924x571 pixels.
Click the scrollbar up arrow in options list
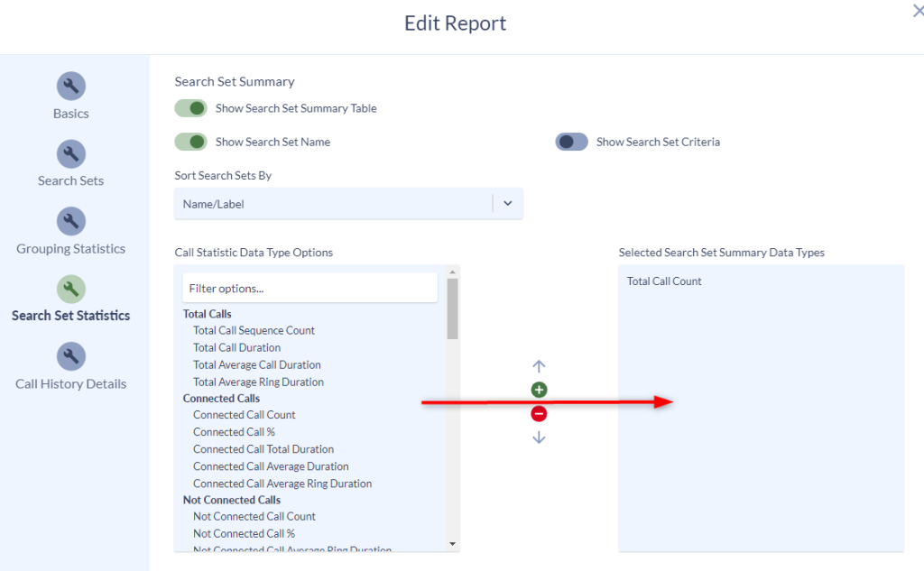(x=453, y=272)
